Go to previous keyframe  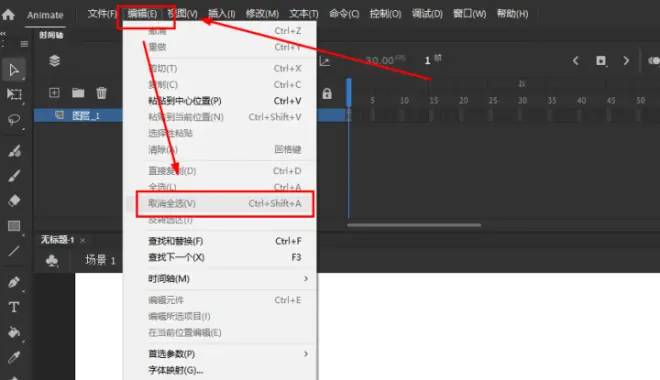pyautogui.click(x=576, y=61)
